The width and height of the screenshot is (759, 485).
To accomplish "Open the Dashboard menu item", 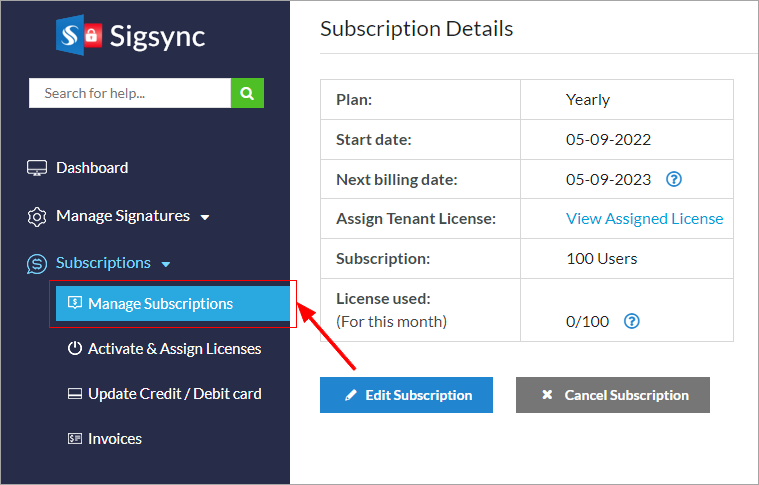I will [92, 168].
